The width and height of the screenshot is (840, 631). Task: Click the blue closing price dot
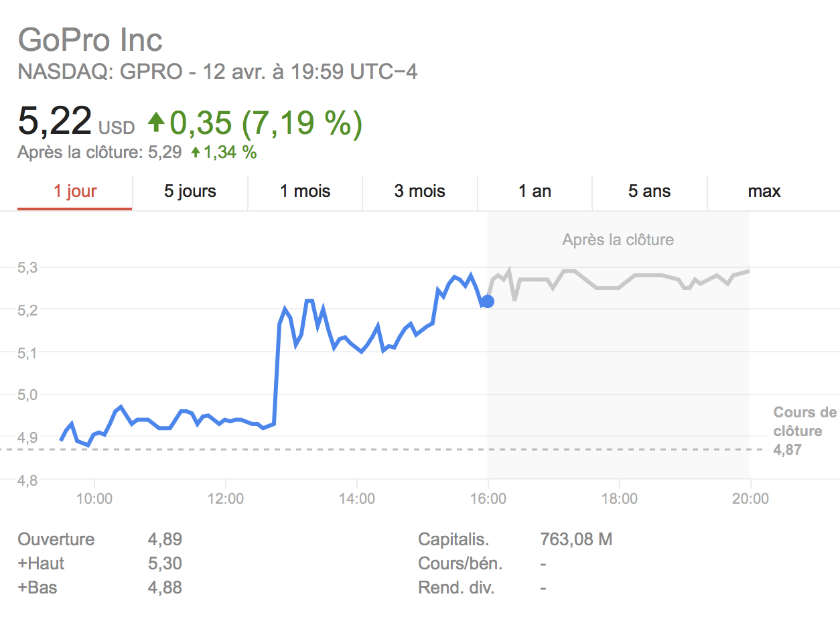click(x=488, y=301)
